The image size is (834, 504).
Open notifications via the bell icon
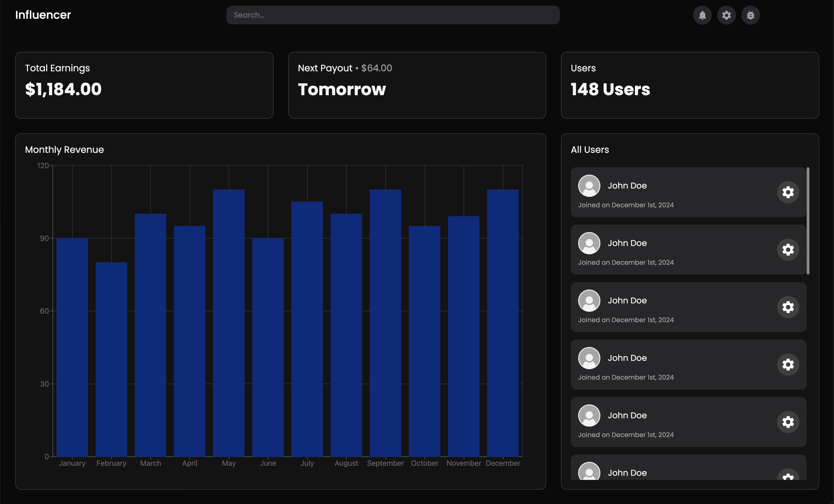702,15
